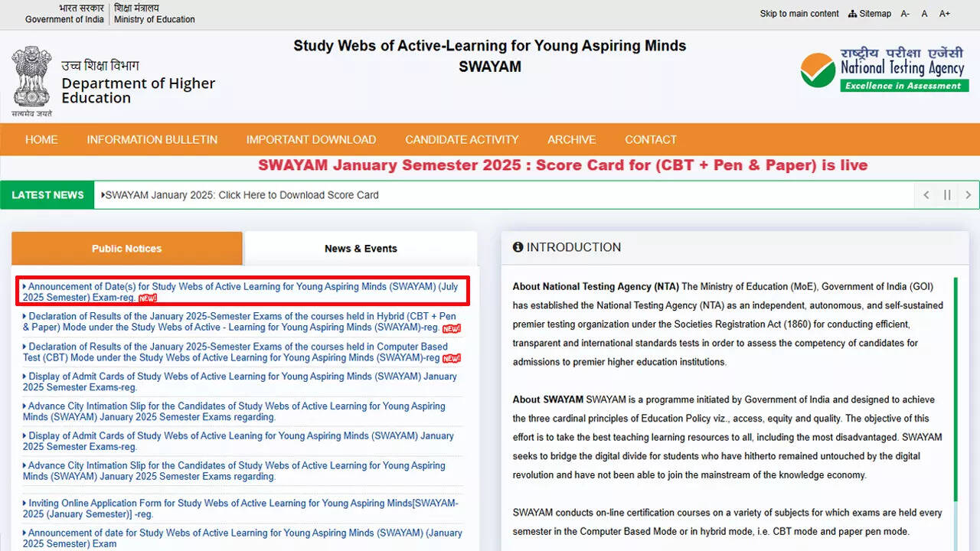Open Computer Based Test mode results notice

[x=240, y=352]
